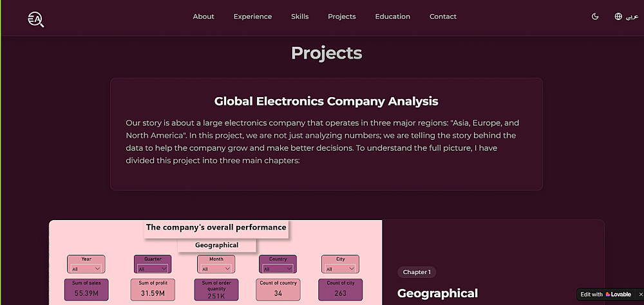Select the Sum of sales card
This screenshot has height=305, width=644.
coord(86,290)
